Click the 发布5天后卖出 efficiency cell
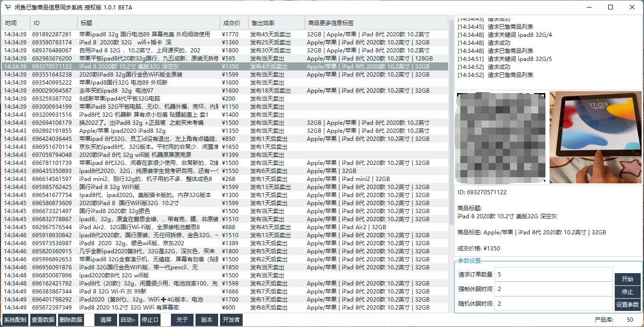This screenshot has height=327, width=644. [269, 251]
